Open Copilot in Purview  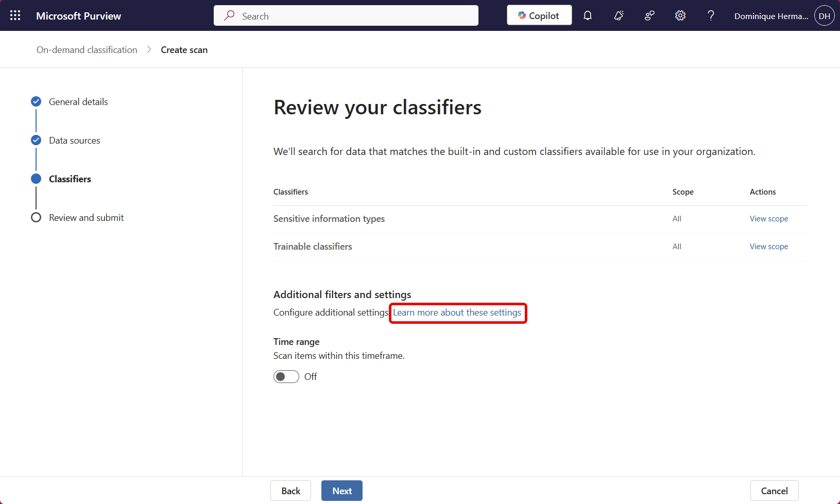click(x=539, y=15)
